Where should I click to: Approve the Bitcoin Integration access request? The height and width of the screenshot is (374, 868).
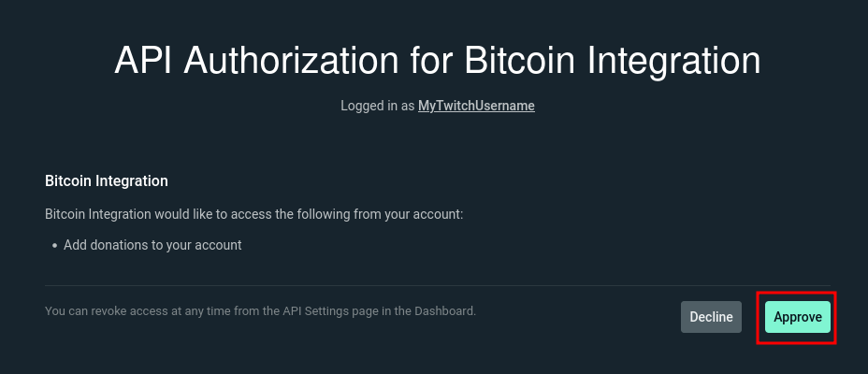[x=797, y=317]
